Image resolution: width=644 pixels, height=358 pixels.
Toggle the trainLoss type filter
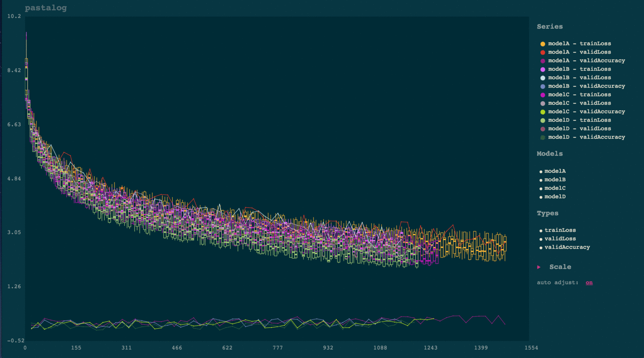coord(560,230)
